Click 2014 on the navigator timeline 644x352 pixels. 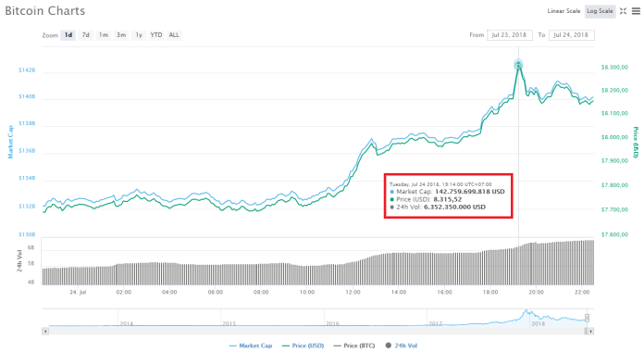(127, 323)
